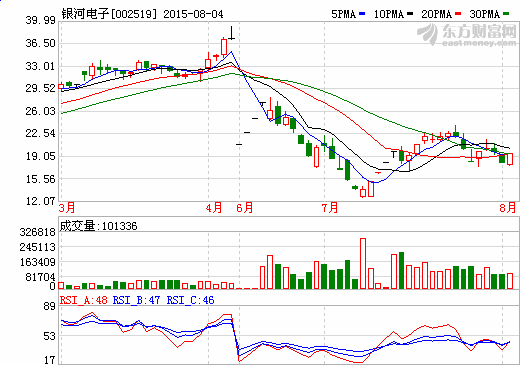
Task: Click the RSI_C:46 indicator label
Action: [190, 300]
